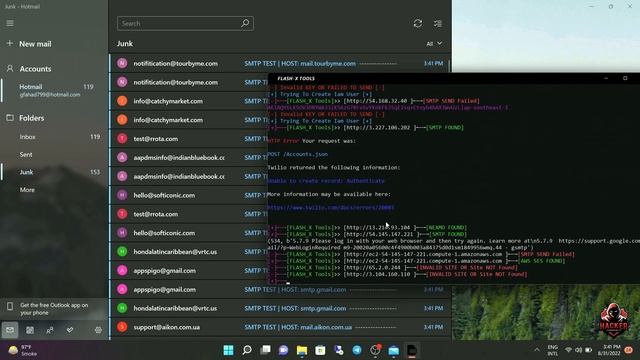Open taskbar Search
640x360 pixels.
click(247, 350)
